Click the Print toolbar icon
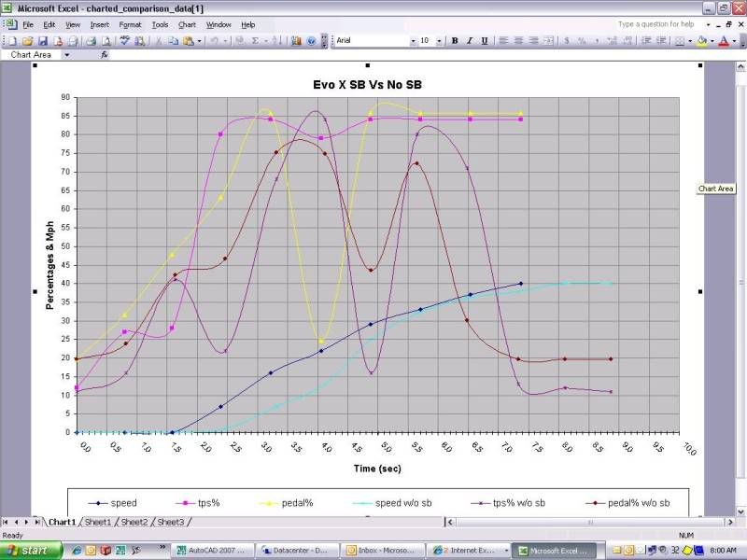Viewport: 747px width, 560px height. coord(91,41)
